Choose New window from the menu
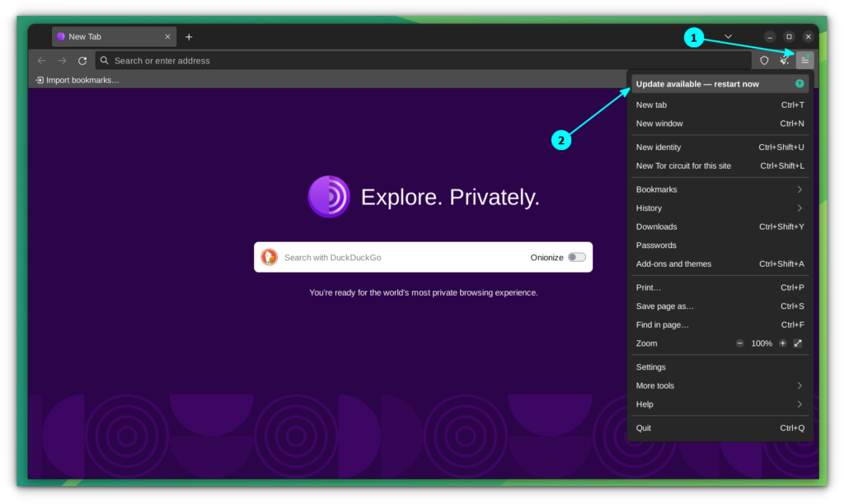 point(720,124)
